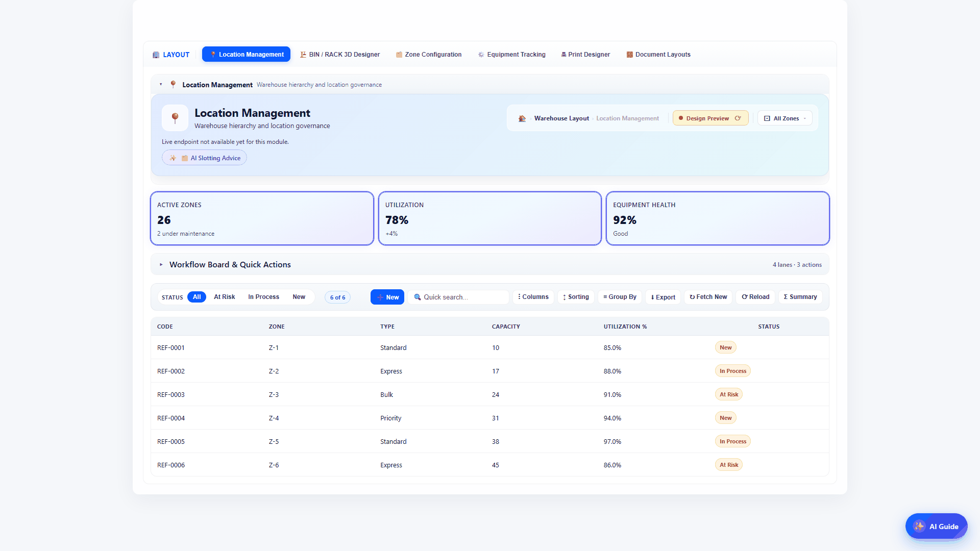Click the REF-0003 code cell

(171, 395)
